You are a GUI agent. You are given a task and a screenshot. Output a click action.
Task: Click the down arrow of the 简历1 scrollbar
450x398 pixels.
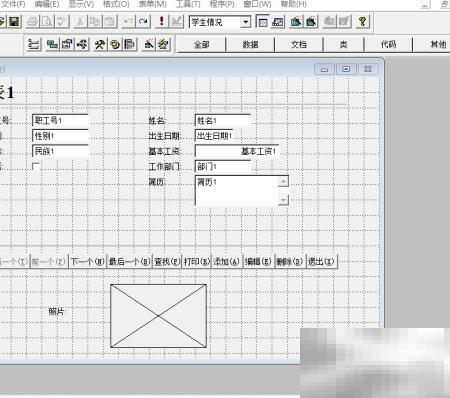pyautogui.click(x=283, y=200)
